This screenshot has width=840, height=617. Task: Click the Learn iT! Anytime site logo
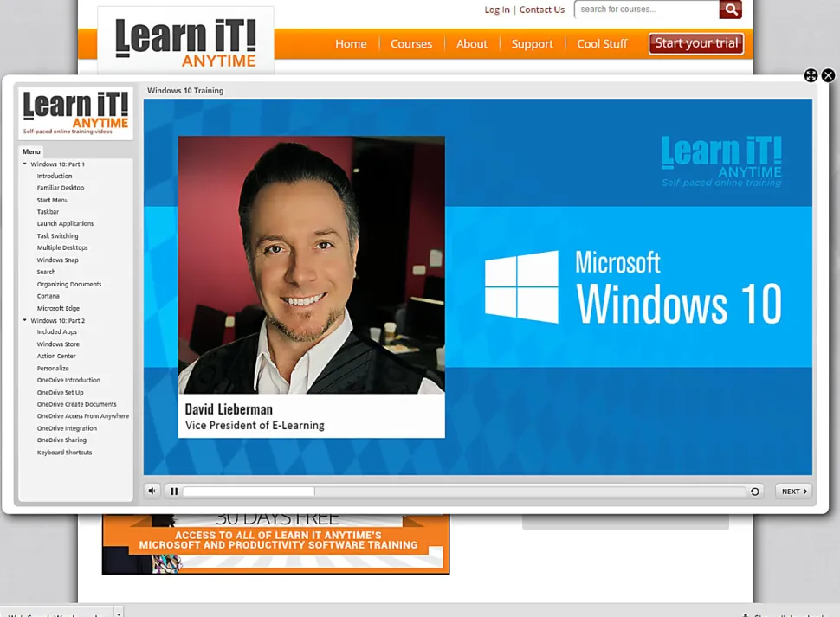185,42
